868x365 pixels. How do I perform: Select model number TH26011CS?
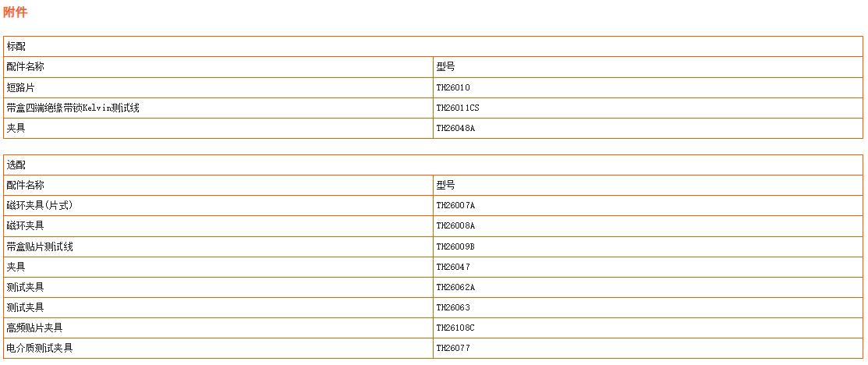[x=458, y=108]
